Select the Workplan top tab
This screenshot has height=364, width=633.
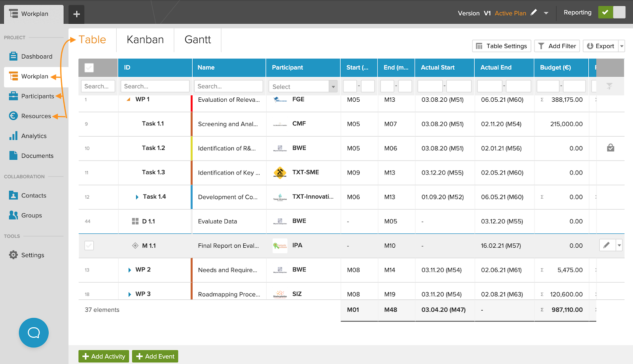point(34,14)
